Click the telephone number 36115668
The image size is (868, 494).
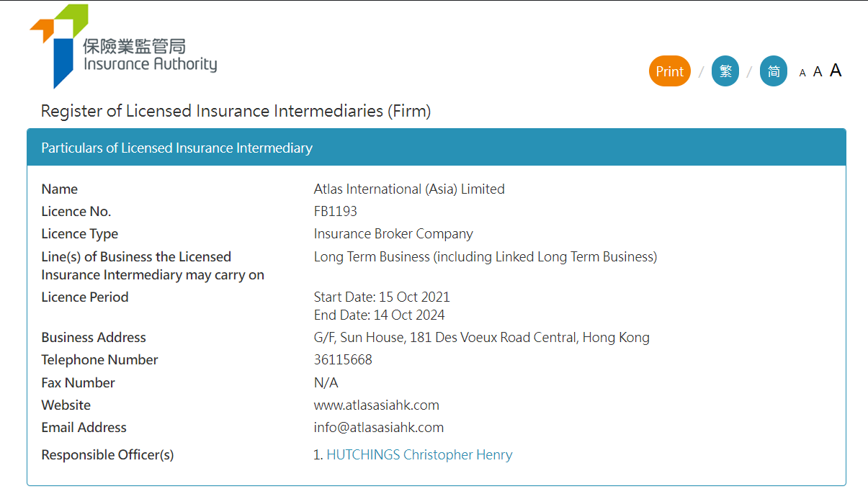pyautogui.click(x=343, y=360)
